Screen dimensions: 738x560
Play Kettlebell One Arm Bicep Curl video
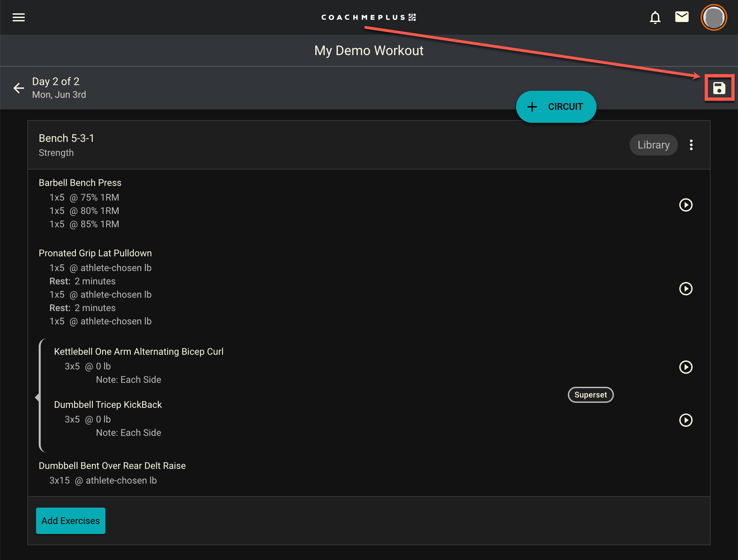(x=686, y=367)
